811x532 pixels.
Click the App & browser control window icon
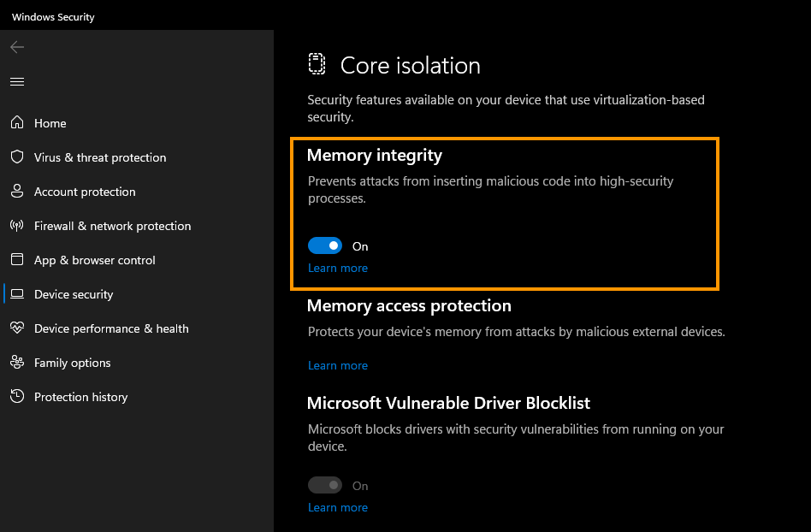17,259
